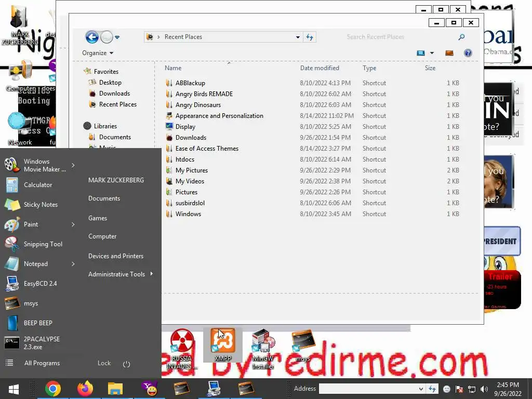Click the My Pictures shortcut icon

[169, 170]
